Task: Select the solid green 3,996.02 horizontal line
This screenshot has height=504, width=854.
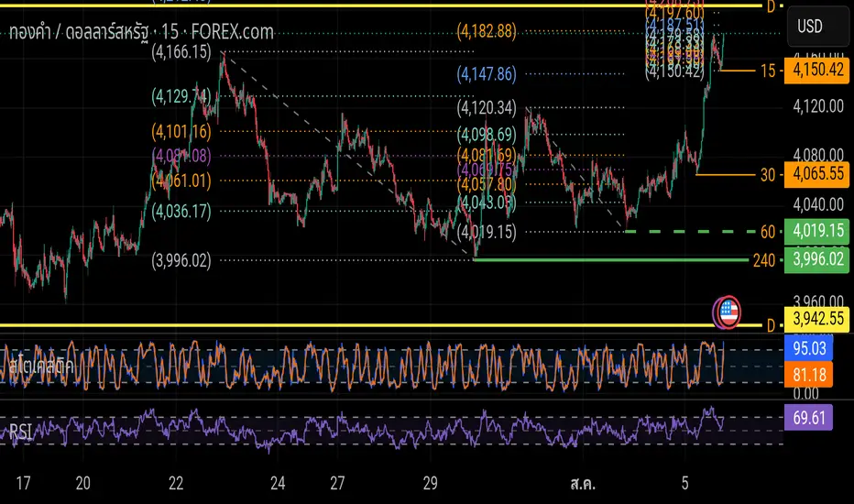Action: 610,260
